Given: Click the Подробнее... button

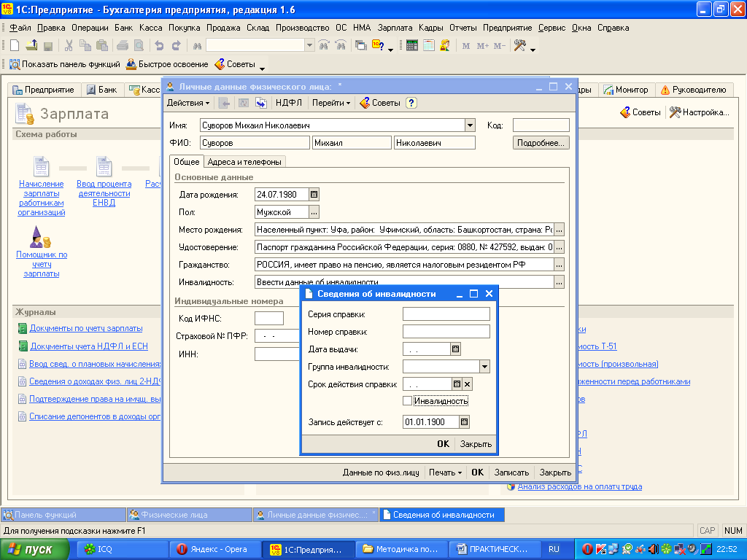Looking at the screenshot, I should point(541,143).
